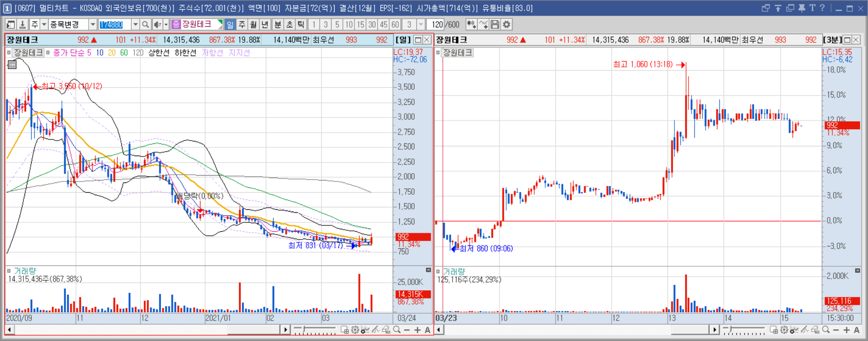Select the 월 monthly period button
This screenshot has height=341, width=868.
click(x=254, y=24)
